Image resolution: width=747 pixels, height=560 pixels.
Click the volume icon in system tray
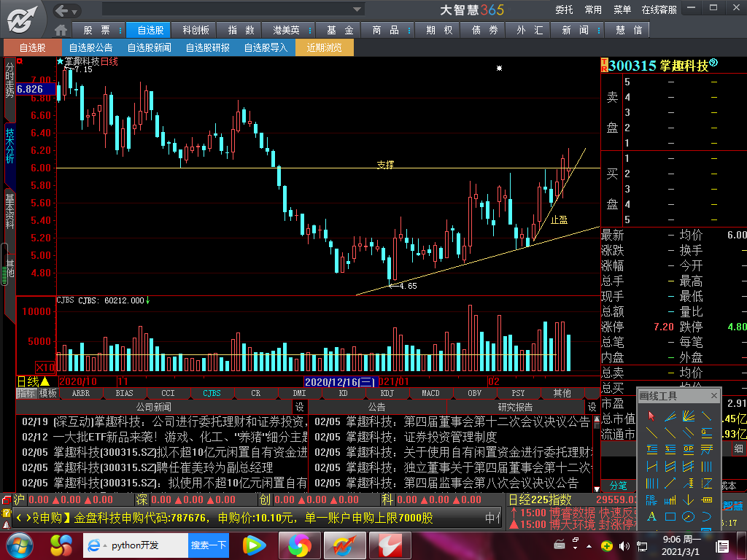624,545
